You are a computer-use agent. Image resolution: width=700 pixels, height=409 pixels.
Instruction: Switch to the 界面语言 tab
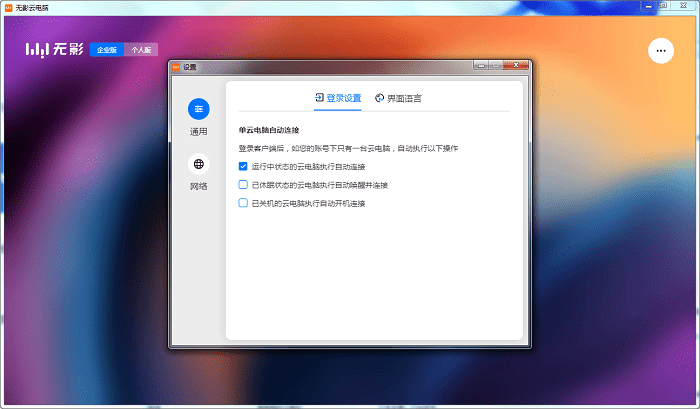(398, 98)
